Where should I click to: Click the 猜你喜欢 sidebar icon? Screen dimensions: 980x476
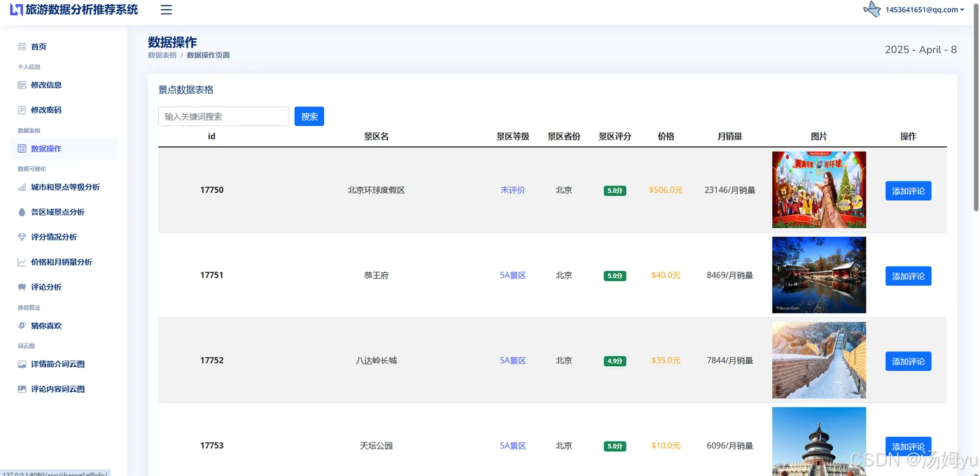click(22, 325)
